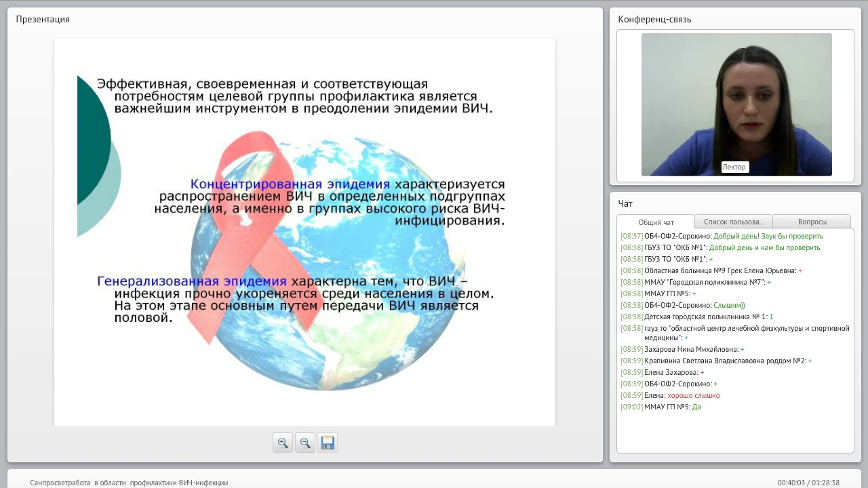
Task: Click the presentation slide with the globe
Action: pyautogui.click(x=304, y=232)
